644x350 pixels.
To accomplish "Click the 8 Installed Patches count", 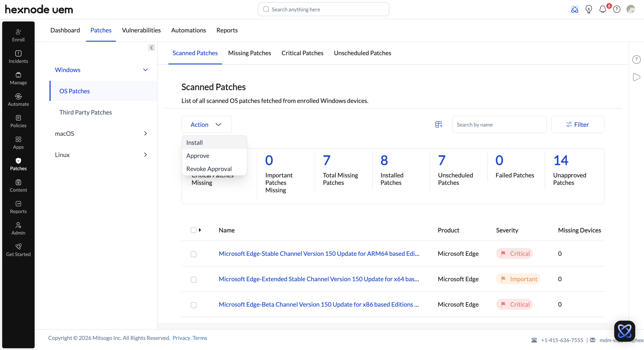I will tap(384, 160).
